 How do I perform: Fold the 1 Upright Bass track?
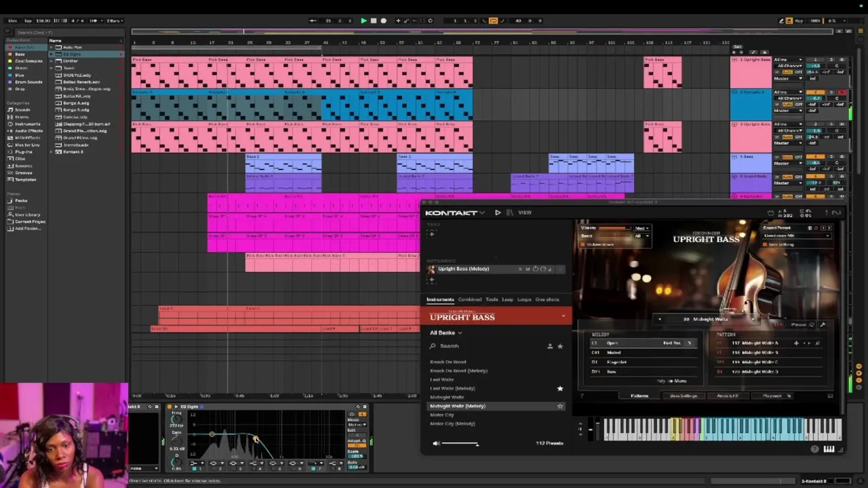point(734,60)
